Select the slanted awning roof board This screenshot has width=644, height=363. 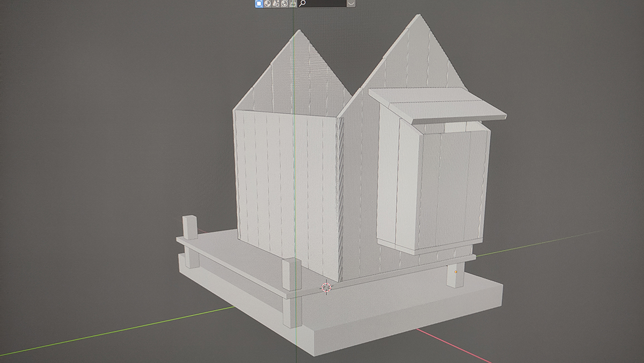pos(437,104)
